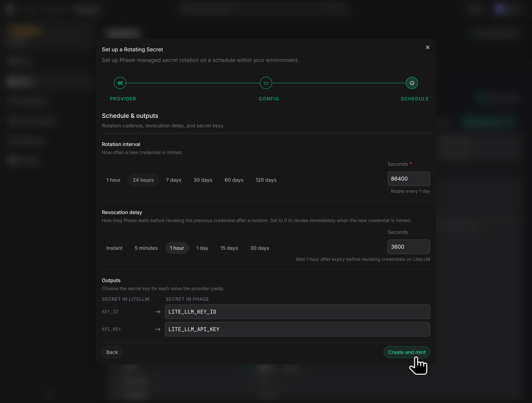The image size is (532, 403).
Task: Choose Instant revocation delay
Action: (114, 248)
